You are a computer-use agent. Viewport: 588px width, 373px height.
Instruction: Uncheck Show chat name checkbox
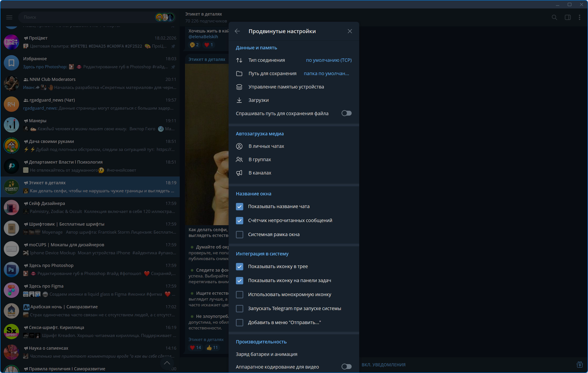pos(239,207)
